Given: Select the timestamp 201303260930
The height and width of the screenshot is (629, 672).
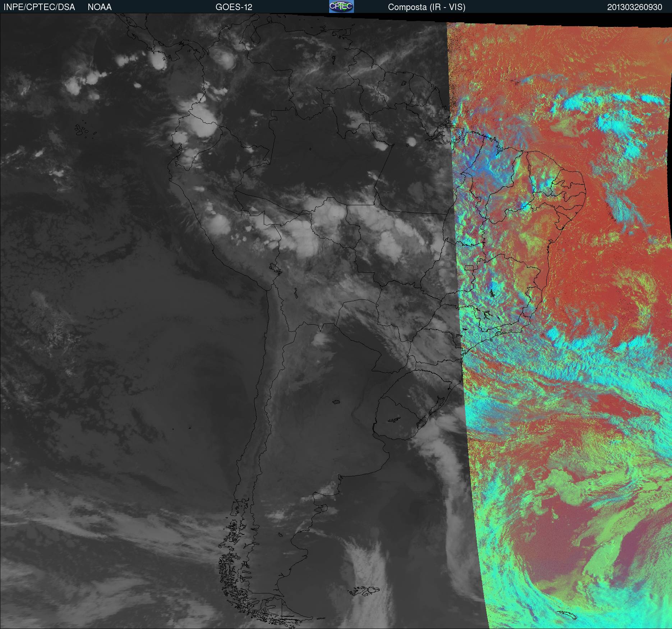Looking at the screenshot, I should [x=635, y=7].
